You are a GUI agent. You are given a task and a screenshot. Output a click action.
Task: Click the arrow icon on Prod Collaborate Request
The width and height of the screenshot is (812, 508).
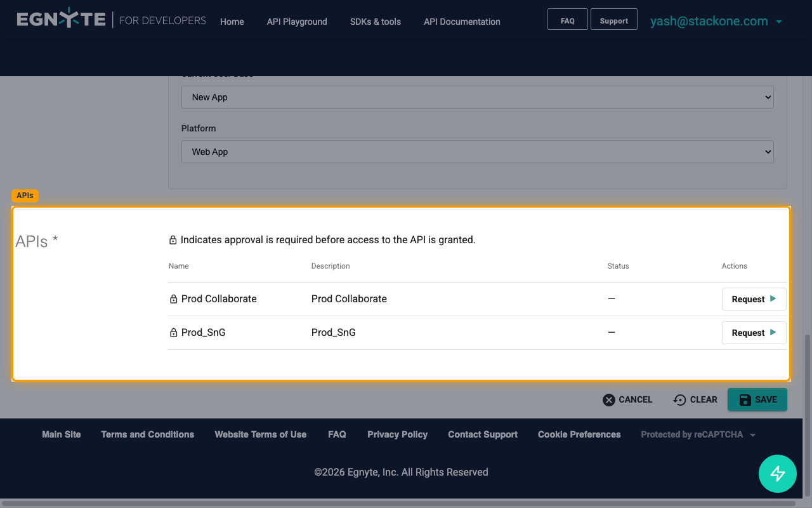coord(773,298)
